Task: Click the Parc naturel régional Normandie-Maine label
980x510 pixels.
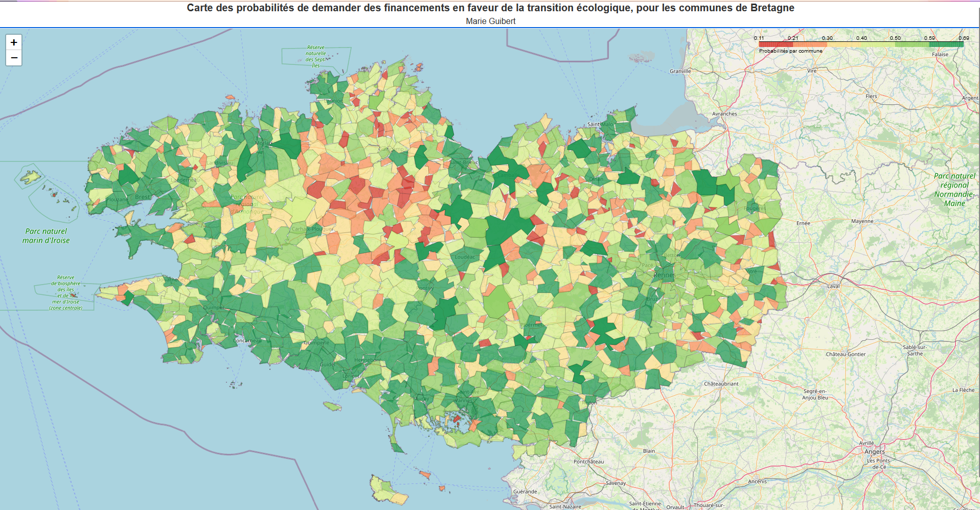Action: (x=954, y=190)
